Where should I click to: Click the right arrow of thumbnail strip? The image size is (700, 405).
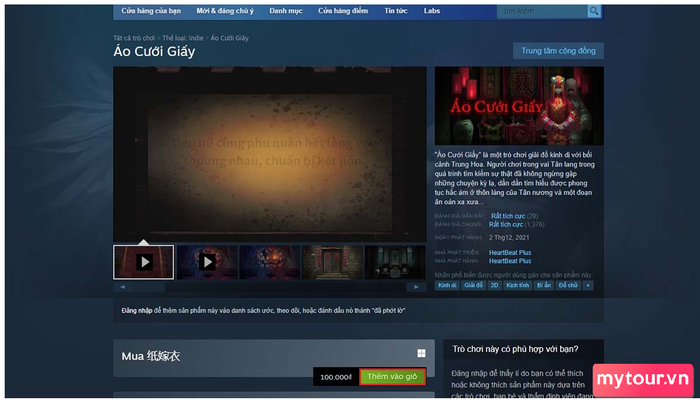[416, 287]
